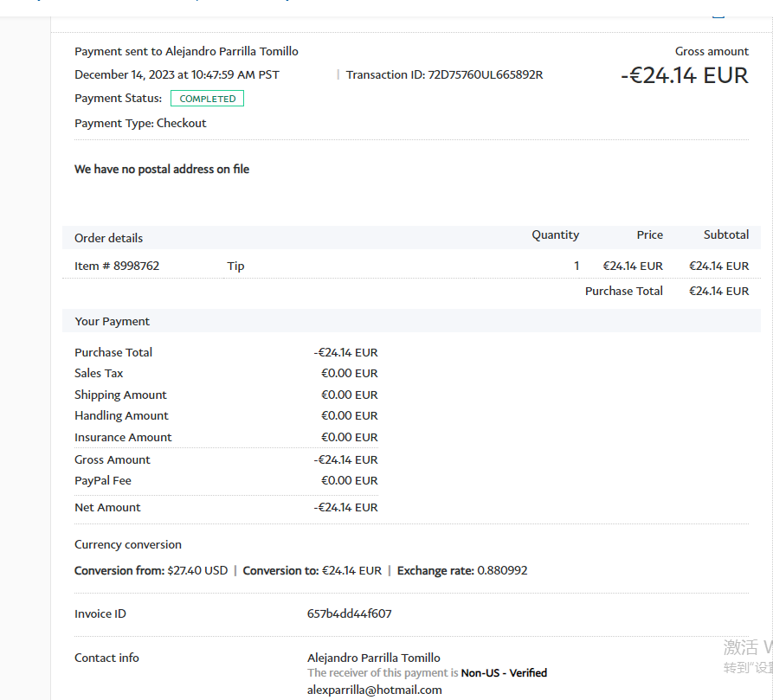The width and height of the screenshot is (773, 700).
Task: Click the no postal address notice
Action: 162,169
